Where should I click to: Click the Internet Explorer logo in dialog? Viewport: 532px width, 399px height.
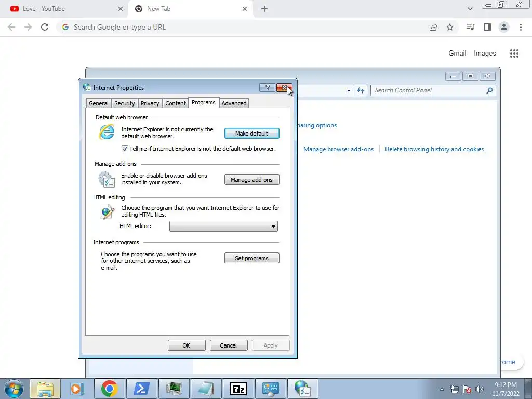107,131
